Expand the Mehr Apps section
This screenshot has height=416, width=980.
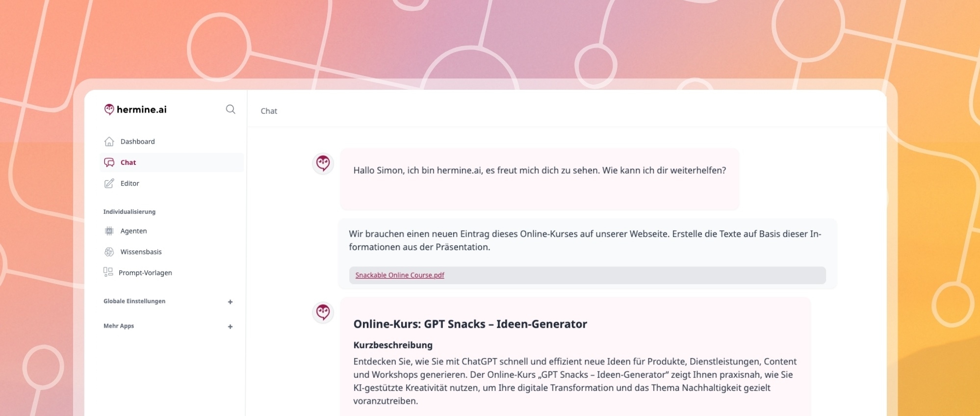[x=230, y=326]
